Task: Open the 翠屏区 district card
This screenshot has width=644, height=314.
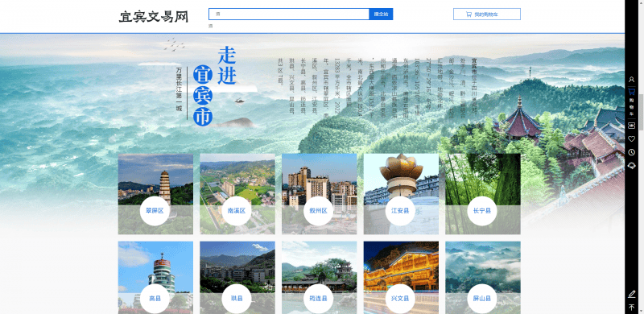Action: 155,194
